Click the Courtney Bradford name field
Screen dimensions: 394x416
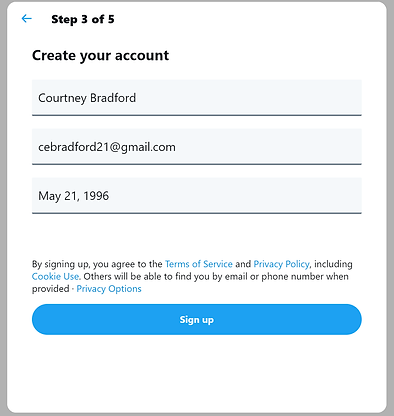point(197,98)
